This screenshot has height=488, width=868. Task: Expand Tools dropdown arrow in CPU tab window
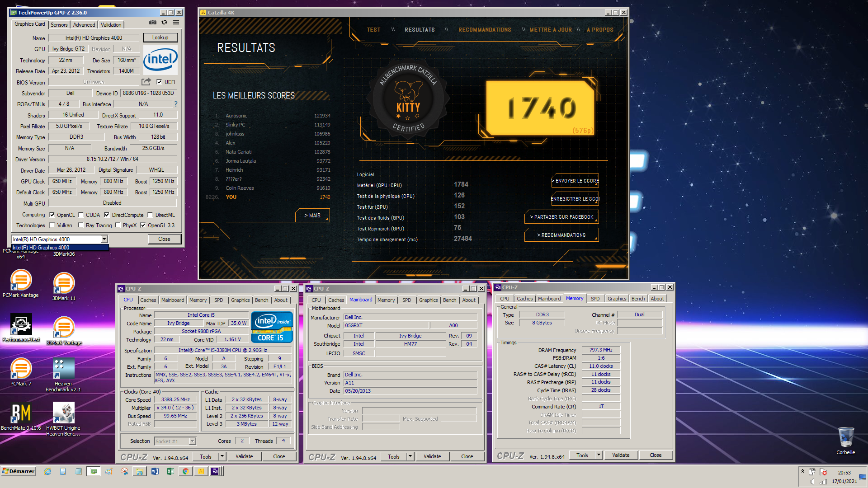coord(222,456)
